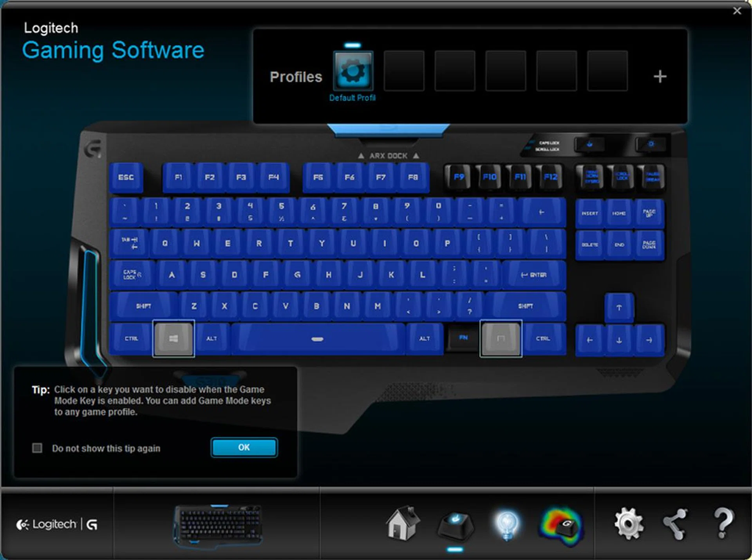752x560 pixels.
Task: Disable the left CTRL key
Action: pos(131,338)
